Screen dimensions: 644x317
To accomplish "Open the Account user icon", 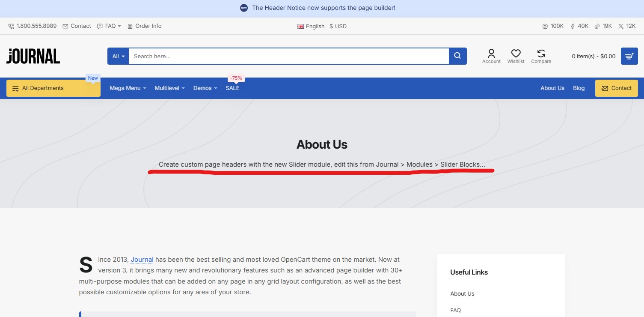I will click(491, 53).
